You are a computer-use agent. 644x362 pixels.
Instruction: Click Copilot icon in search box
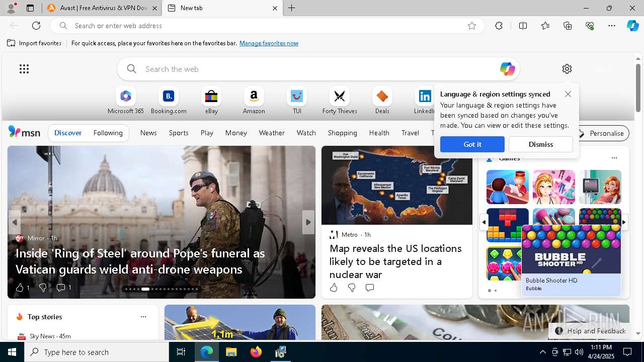coord(507,69)
